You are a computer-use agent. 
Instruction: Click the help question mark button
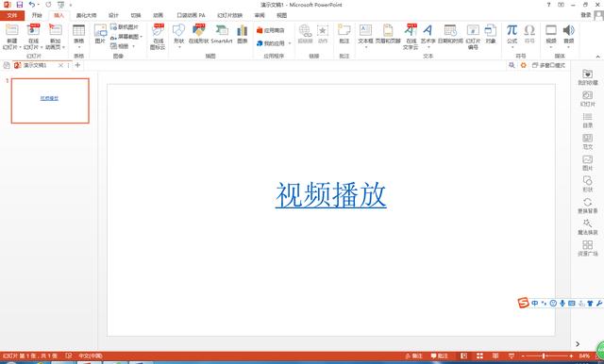(549, 5)
